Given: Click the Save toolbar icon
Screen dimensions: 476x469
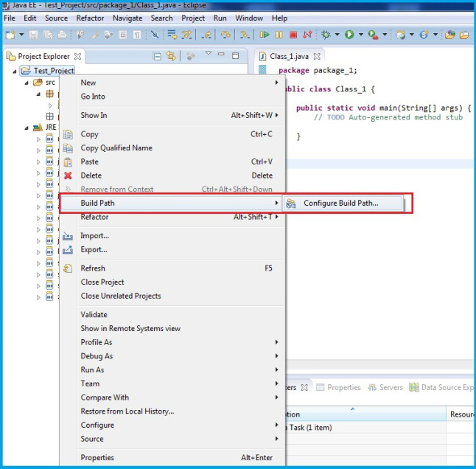Looking at the screenshot, I should 33,35.
